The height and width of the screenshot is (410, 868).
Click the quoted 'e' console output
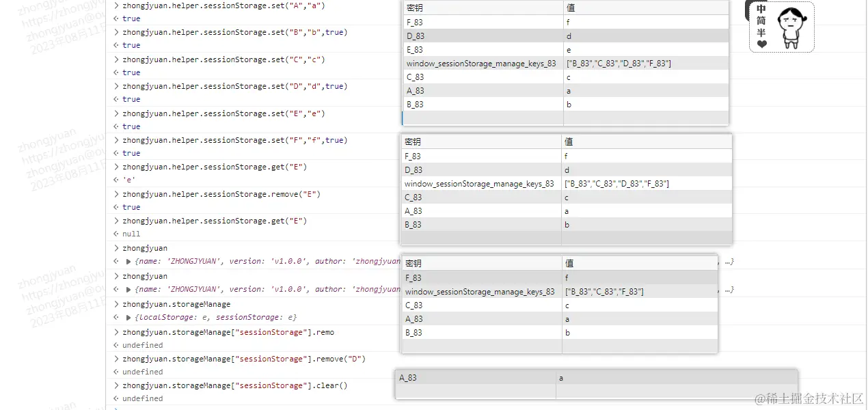tap(129, 180)
